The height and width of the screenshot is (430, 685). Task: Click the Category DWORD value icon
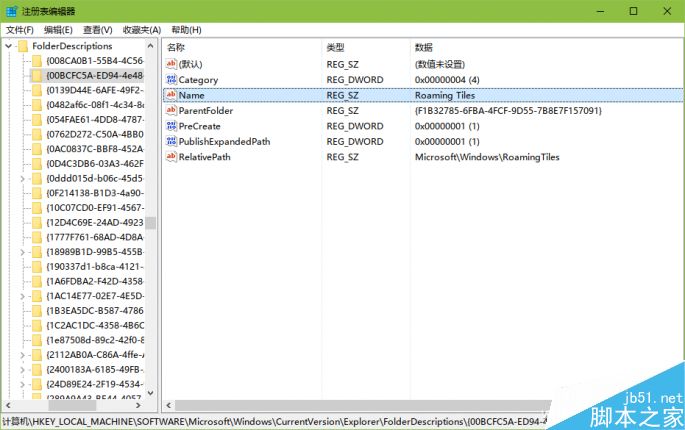click(171, 79)
